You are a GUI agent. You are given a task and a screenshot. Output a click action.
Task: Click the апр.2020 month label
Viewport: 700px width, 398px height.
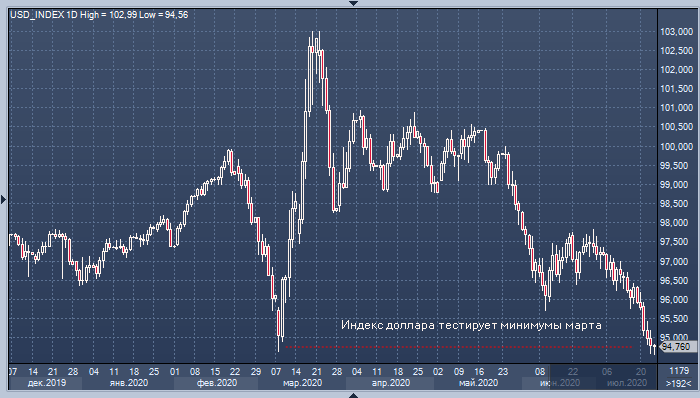391,383
